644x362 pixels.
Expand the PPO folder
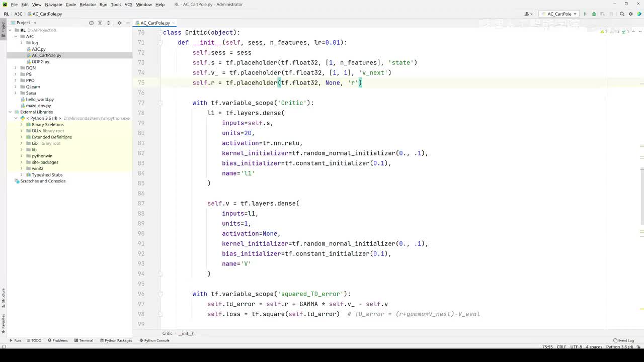(x=16, y=80)
